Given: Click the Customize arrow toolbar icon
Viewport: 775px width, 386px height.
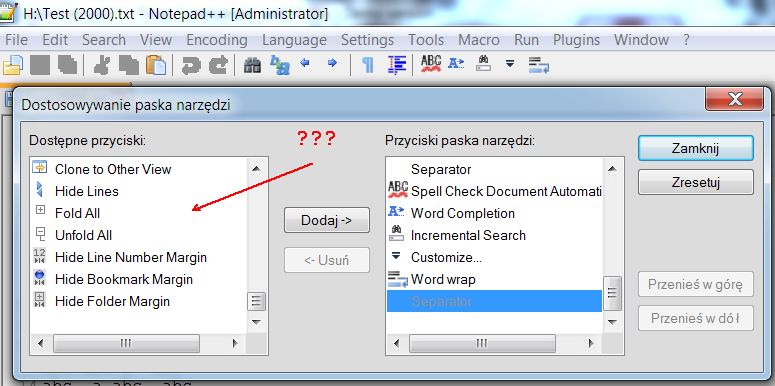Looking at the screenshot, I should pyautogui.click(x=510, y=63).
